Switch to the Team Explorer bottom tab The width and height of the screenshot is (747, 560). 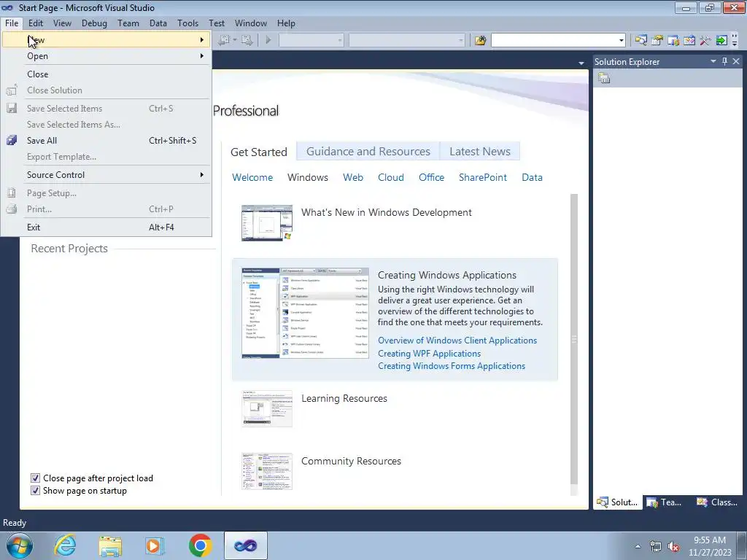click(665, 502)
